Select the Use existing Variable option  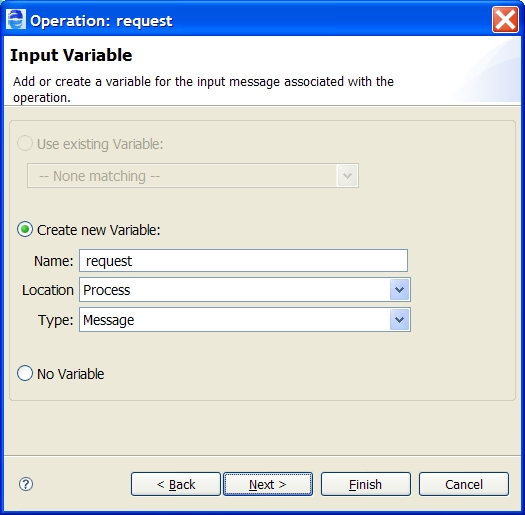pyautogui.click(x=25, y=144)
